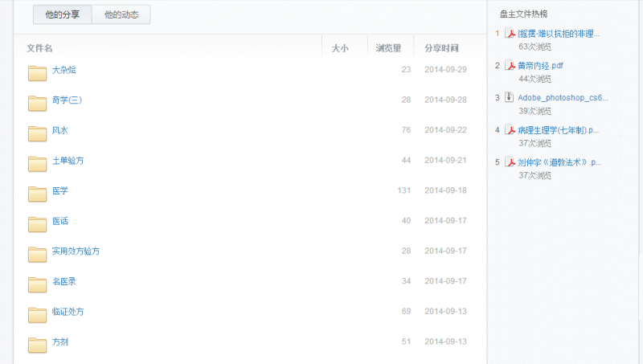Click the date 2014-09-21
This screenshot has width=643, height=364.
tap(446, 160)
